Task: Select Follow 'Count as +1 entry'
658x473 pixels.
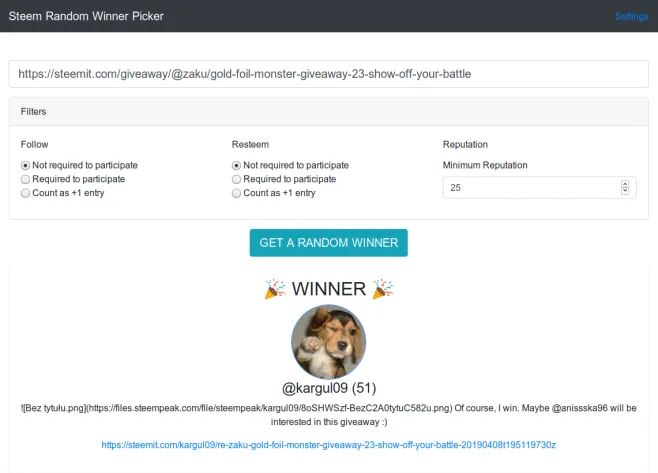Action: (26, 193)
